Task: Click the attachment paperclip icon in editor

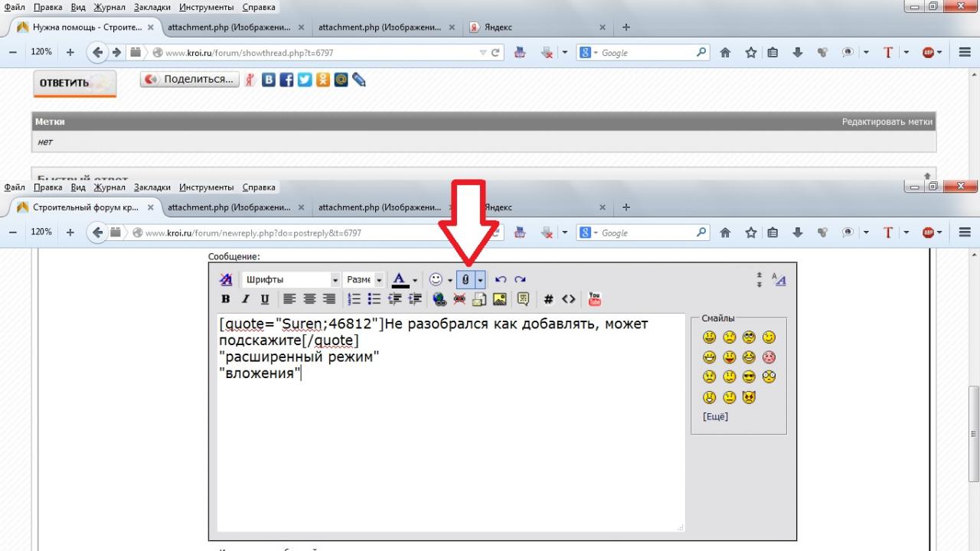Action: tap(465, 280)
